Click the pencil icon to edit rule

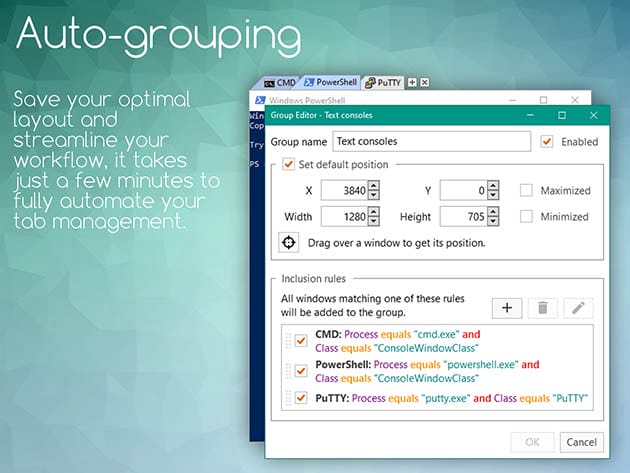578,307
